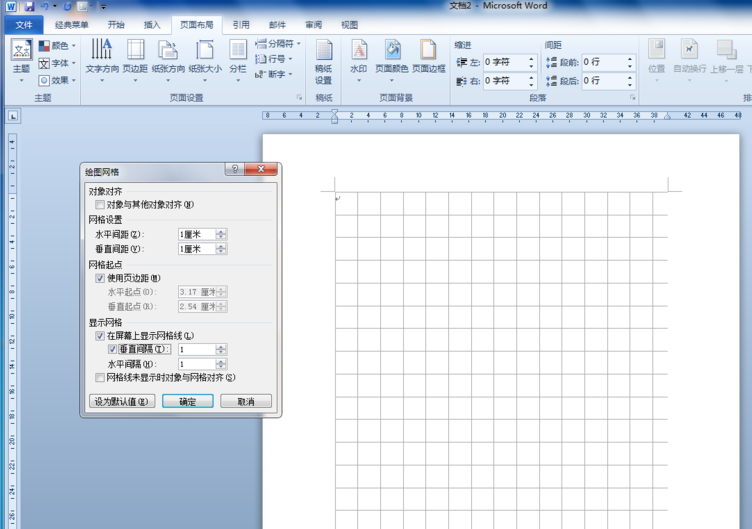Expand the 颜色 theme colors dropdown

point(58,46)
